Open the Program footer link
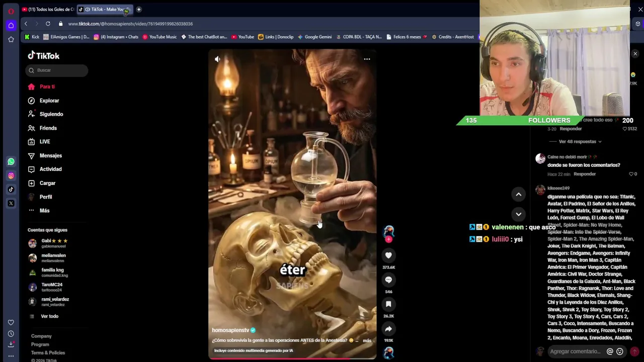 click(x=40, y=344)
